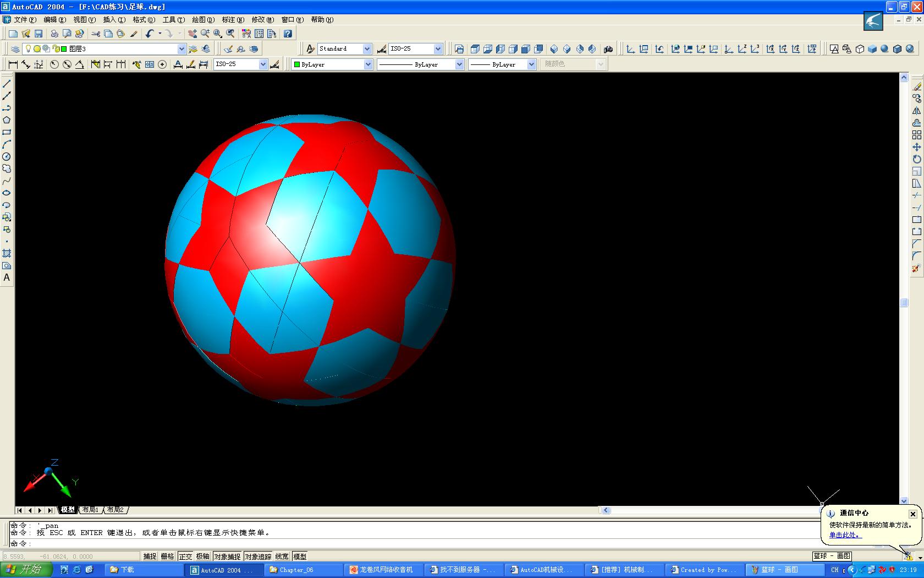Open the ISO-25 dropdown in the Dimension toolbar
924x578 pixels.
pyautogui.click(x=263, y=64)
